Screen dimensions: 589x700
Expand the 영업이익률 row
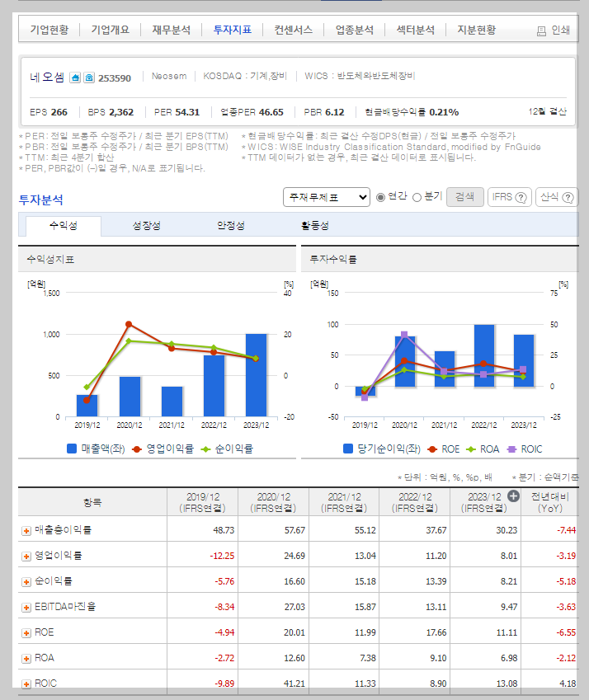tap(26, 557)
